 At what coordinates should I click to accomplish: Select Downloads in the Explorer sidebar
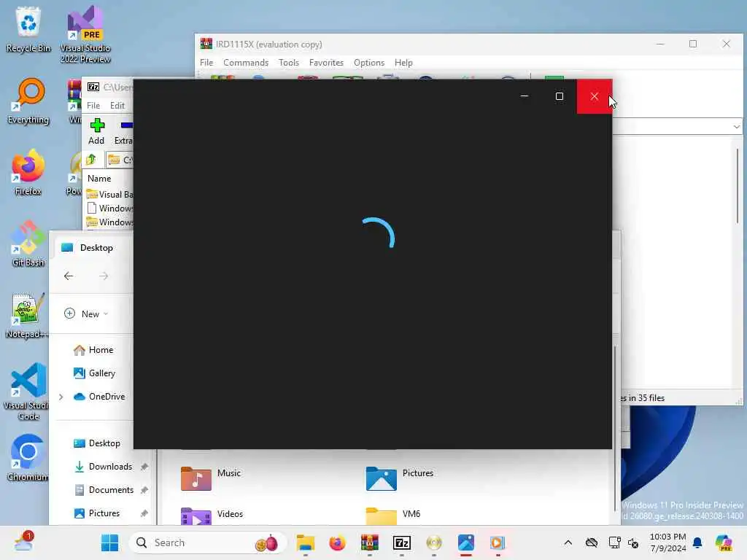coord(102,467)
